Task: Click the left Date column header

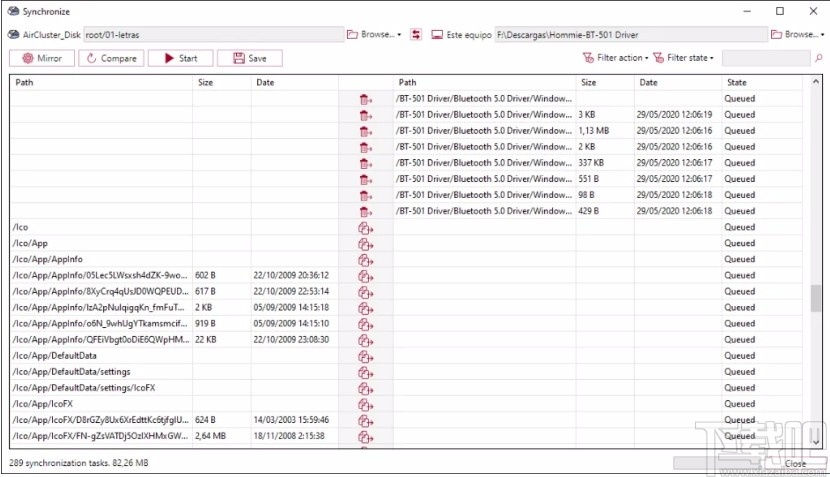Action: point(294,83)
